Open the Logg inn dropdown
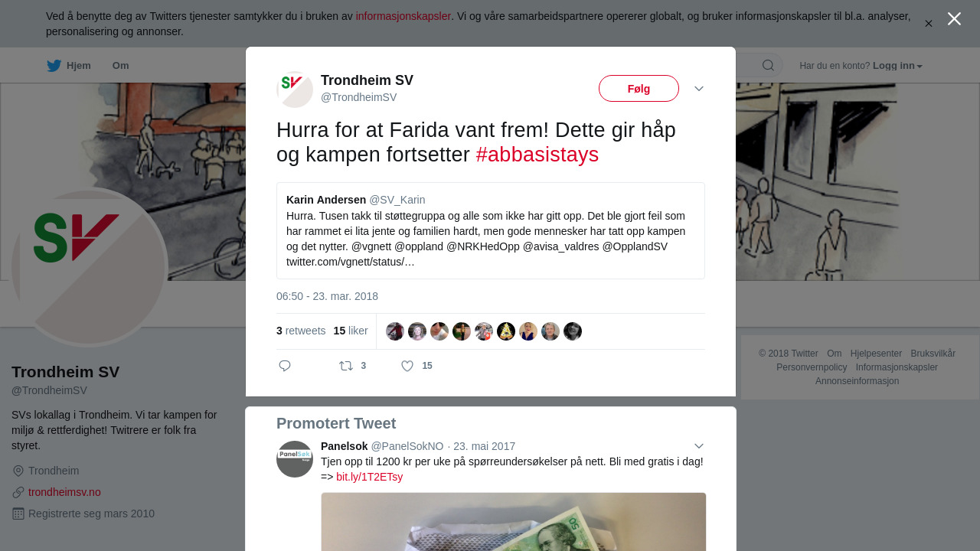This screenshot has width=980, height=551. pos(897,66)
